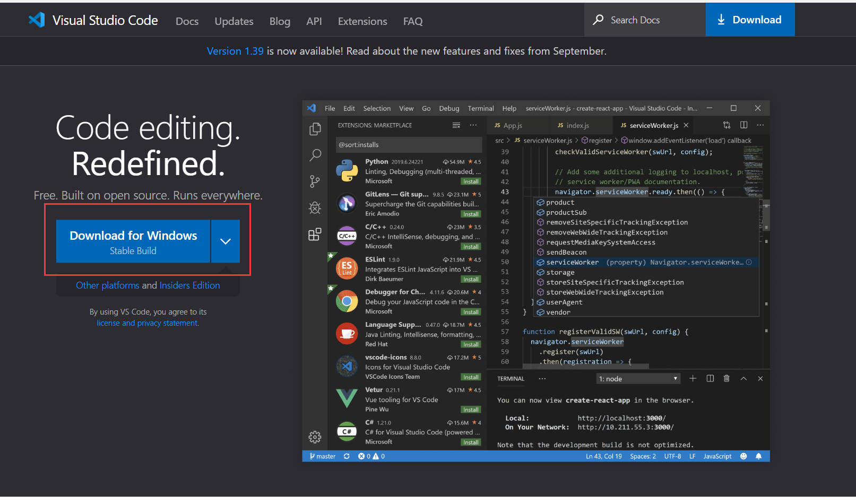The width and height of the screenshot is (856, 504).
Task: Click JavaScript language mode in status bar
Action: pyautogui.click(x=717, y=456)
